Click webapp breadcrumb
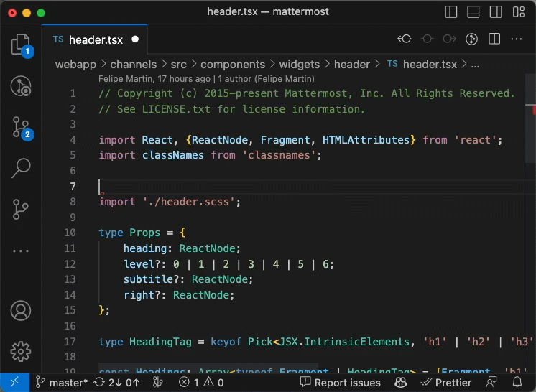536x392 pixels. click(75, 64)
